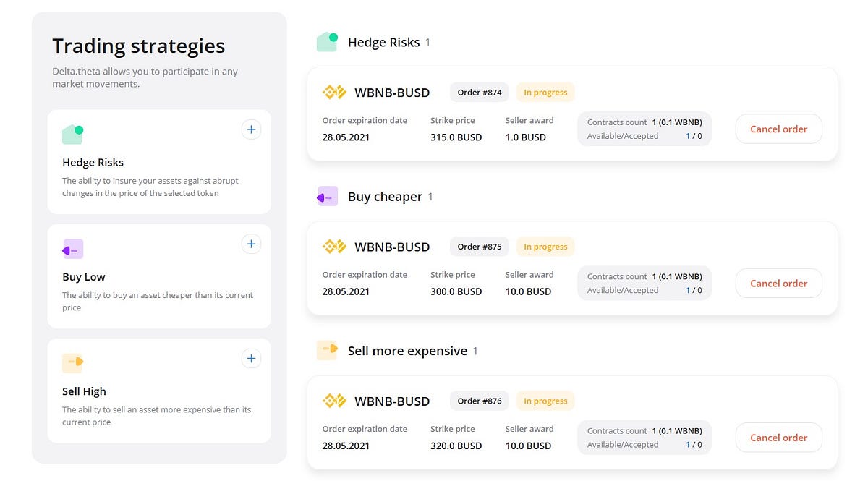Viewport: 868px width, 481px height.
Task: Click the Hedge Risks strategy card icon
Action: click(x=73, y=134)
